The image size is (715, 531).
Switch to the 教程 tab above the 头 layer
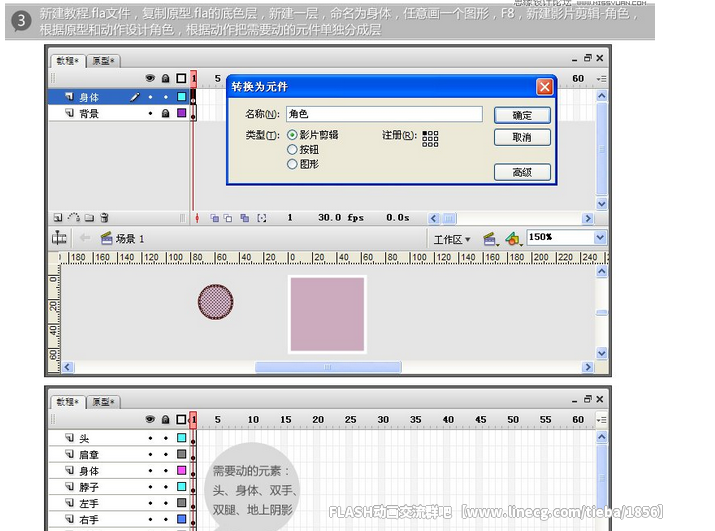click(67, 402)
